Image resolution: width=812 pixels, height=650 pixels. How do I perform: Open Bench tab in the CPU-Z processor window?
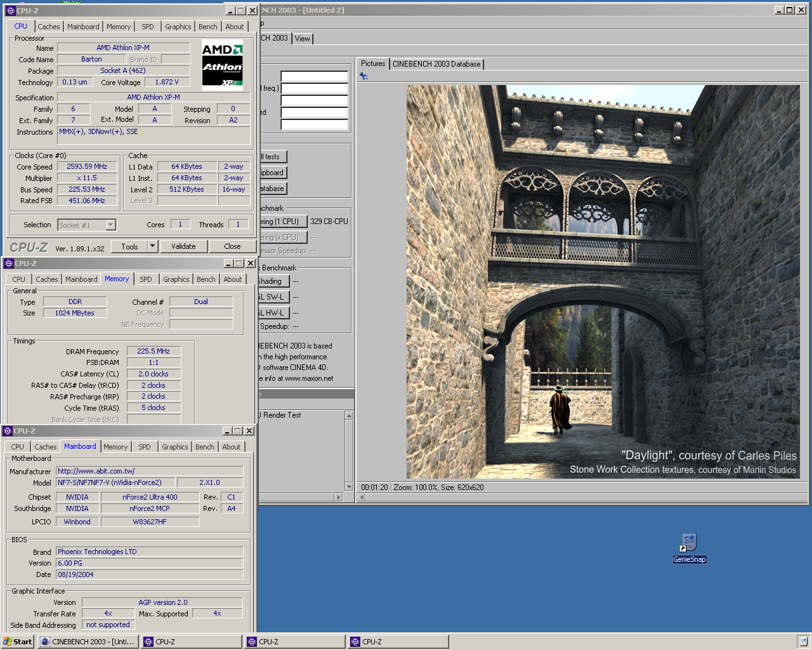coord(208,27)
